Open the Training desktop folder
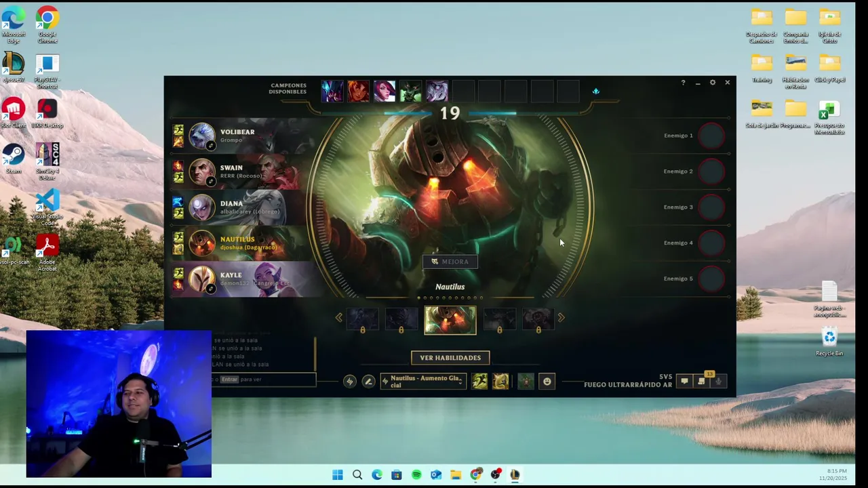868x488 pixels. pos(762,68)
